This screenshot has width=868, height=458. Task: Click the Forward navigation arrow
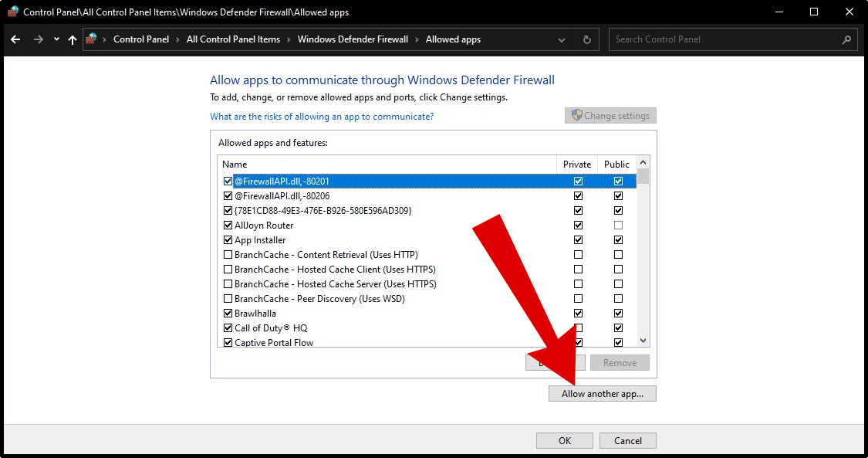38,39
